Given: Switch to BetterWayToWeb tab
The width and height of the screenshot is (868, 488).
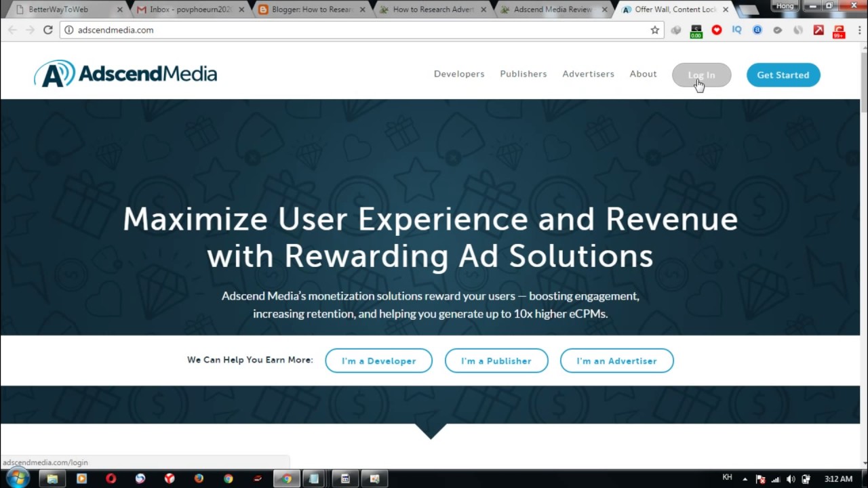Looking at the screenshot, I should pos(66,9).
